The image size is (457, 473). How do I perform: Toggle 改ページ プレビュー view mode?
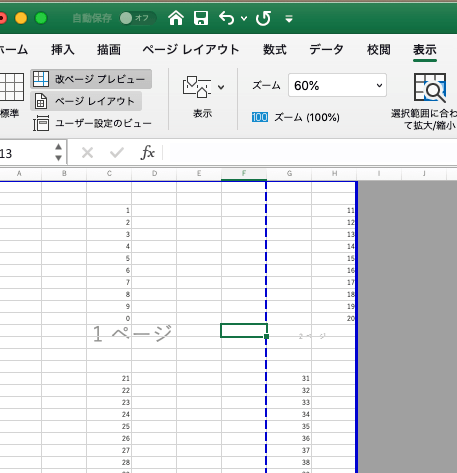[91, 79]
